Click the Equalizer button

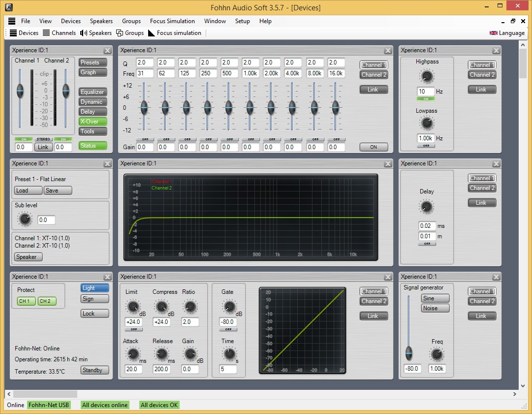[93, 92]
